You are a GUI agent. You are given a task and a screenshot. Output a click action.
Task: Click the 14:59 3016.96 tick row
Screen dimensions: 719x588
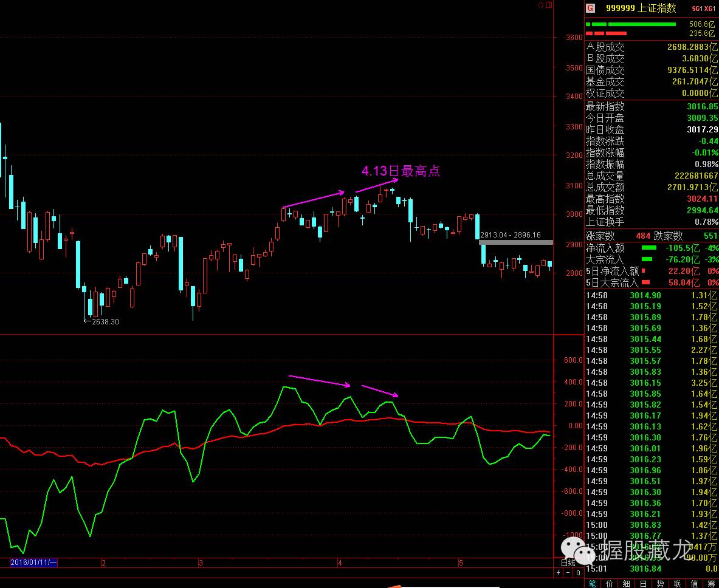(652, 470)
